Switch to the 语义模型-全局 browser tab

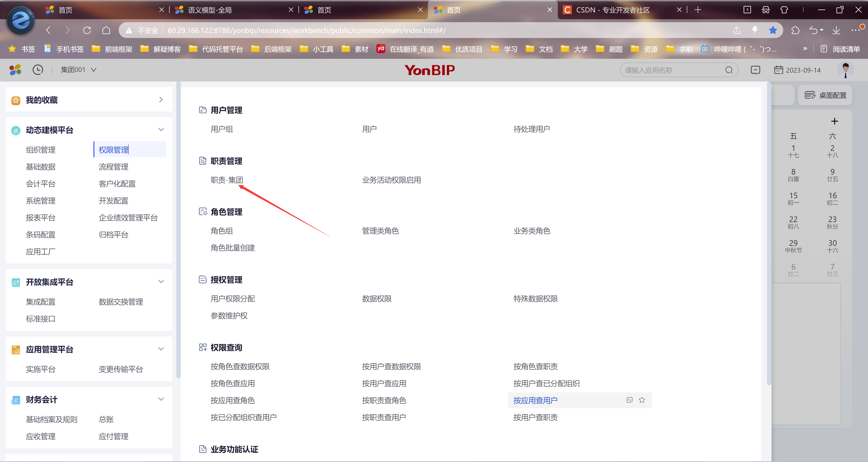pyautogui.click(x=210, y=10)
